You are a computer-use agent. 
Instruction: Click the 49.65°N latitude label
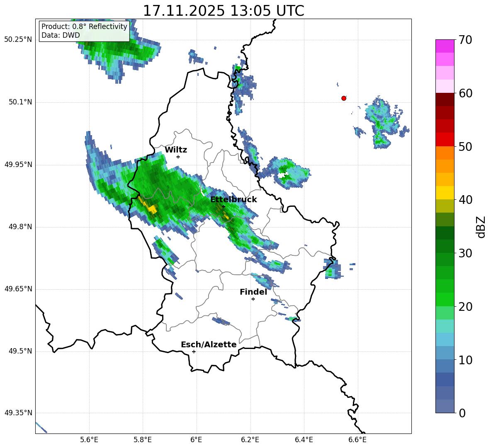pyautogui.click(x=18, y=289)
